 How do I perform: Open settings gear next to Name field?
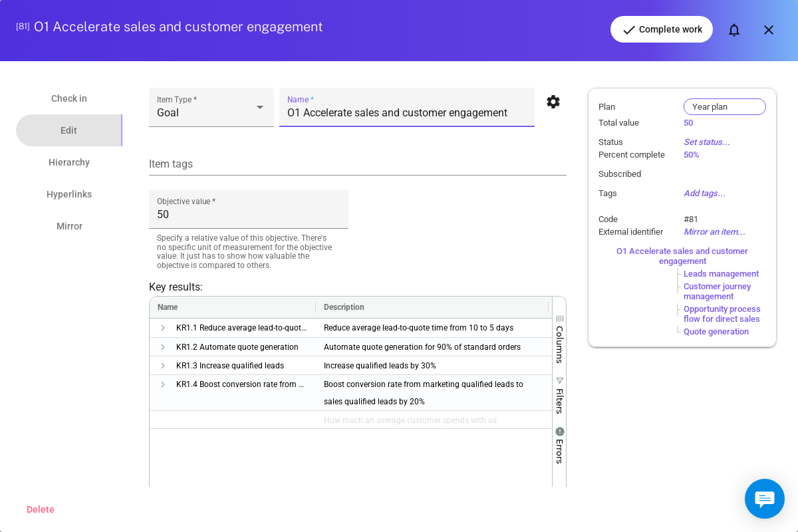pyautogui.click(x=553, y=102)
